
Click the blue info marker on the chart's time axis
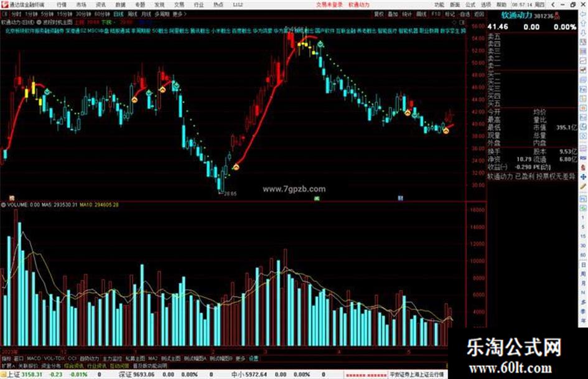coord(401,198)
